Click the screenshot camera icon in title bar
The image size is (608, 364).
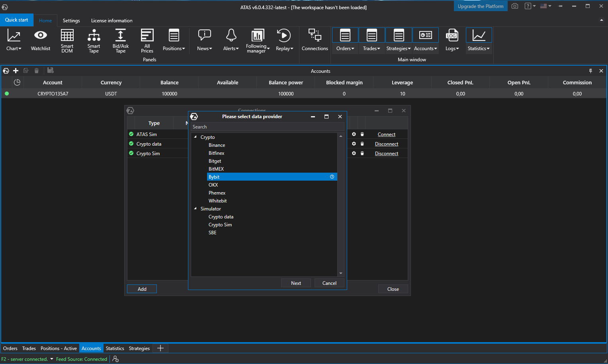pyautogui.click(x=515, y=6)
